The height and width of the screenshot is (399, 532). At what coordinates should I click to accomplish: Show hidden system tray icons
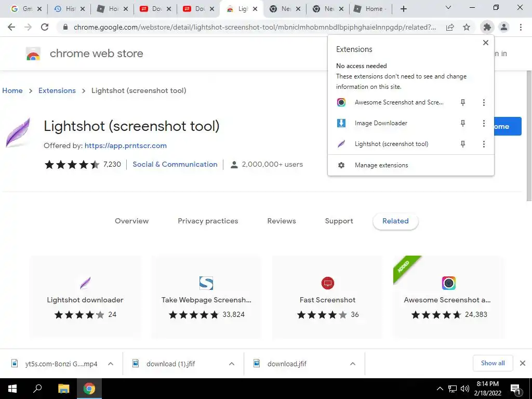[440, 389]
